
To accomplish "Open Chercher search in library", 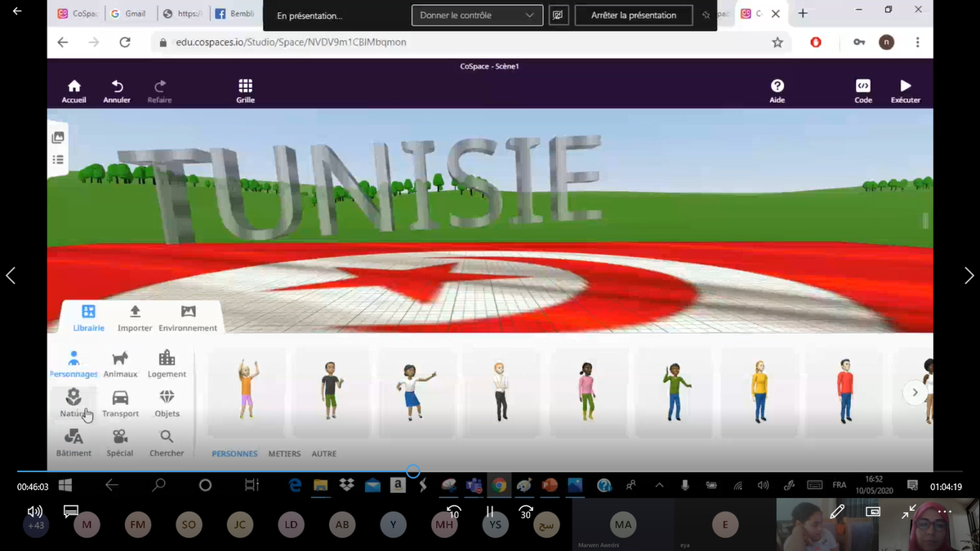I will click(167, 442).
